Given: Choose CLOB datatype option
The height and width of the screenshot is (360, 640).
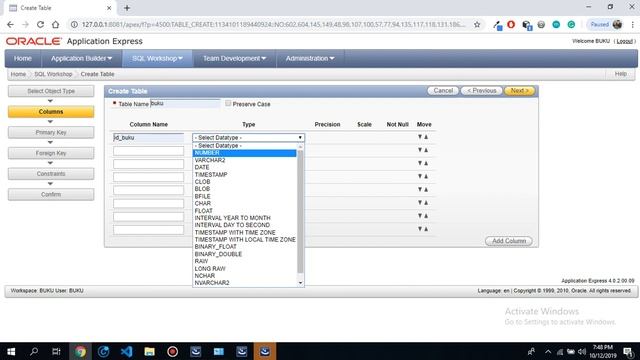Looking at the screenshot, I should point(244,182).
